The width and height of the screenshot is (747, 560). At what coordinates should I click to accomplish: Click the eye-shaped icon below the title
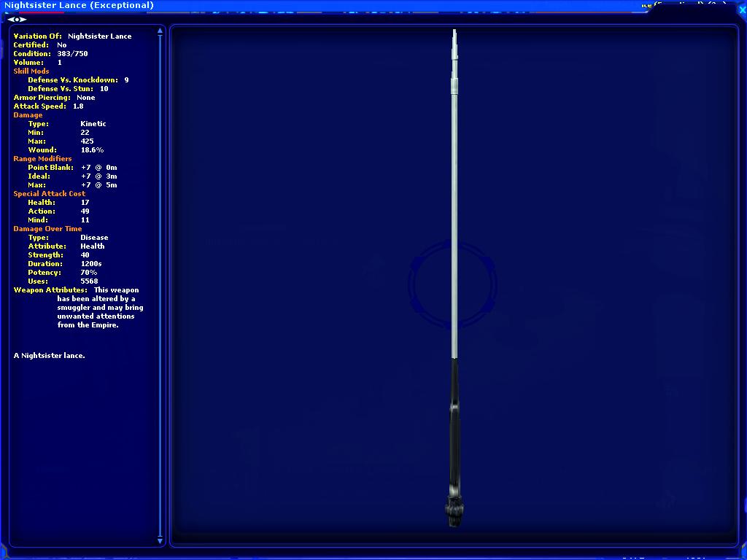(17, 20)
